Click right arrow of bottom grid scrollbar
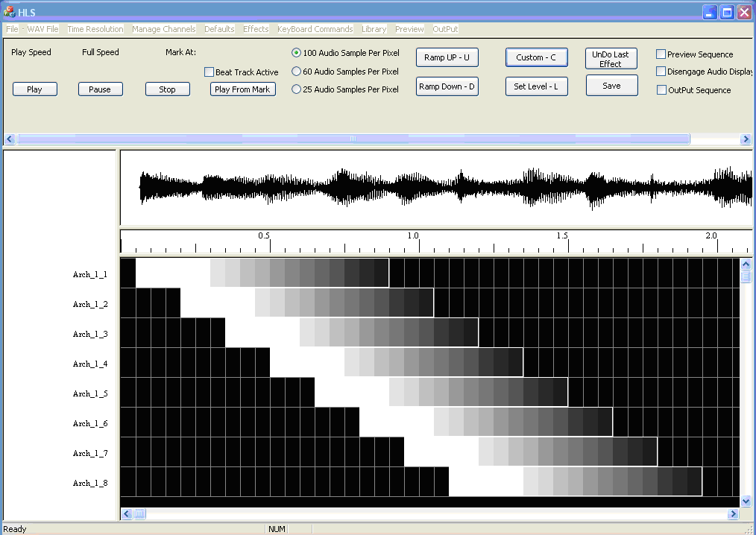Screen dimensions: 756x535 pos(733,514)
